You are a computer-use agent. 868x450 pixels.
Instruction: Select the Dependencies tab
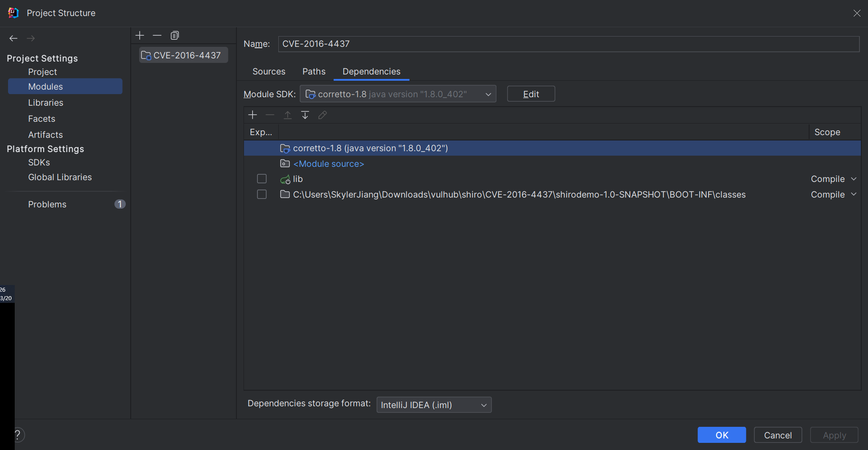pyautogui.click(x=372, y=71)
